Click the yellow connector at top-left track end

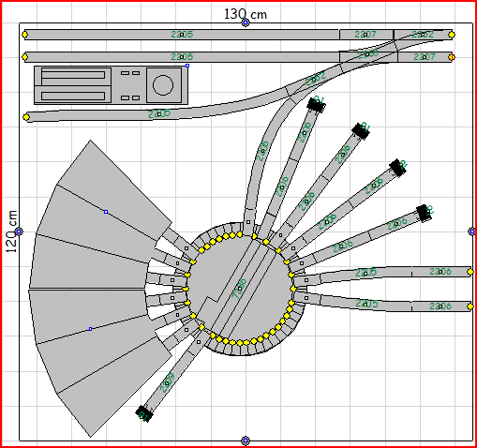point(25,35)
